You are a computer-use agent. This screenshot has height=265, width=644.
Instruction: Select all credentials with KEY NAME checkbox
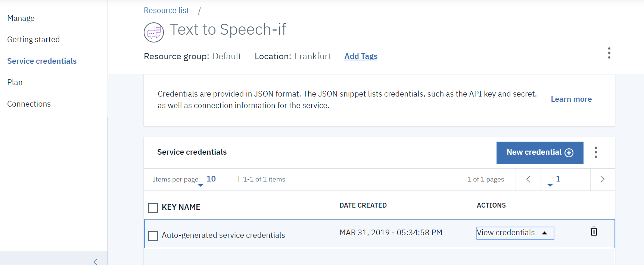tap(153, 208)
